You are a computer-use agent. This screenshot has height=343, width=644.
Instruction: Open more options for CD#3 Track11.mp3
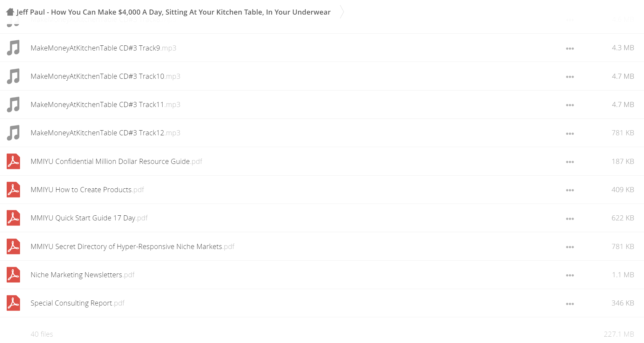click(x=570, y=105)
